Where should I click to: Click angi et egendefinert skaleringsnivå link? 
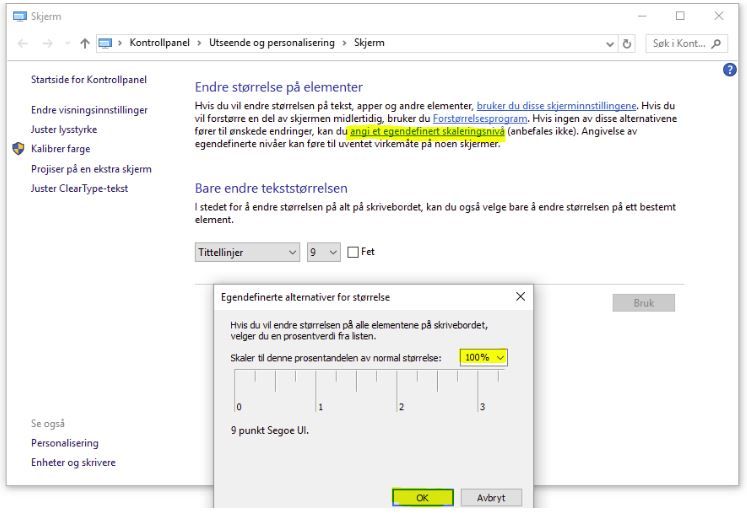point(427,132)
